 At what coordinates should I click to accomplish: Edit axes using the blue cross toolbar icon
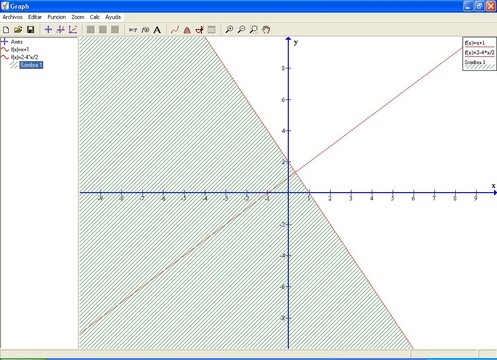click(x=48, y=30)
